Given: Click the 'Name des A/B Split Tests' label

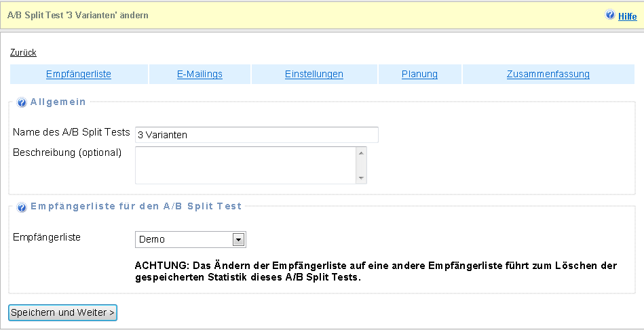Looking at the screenshot, I should [71, 132].
